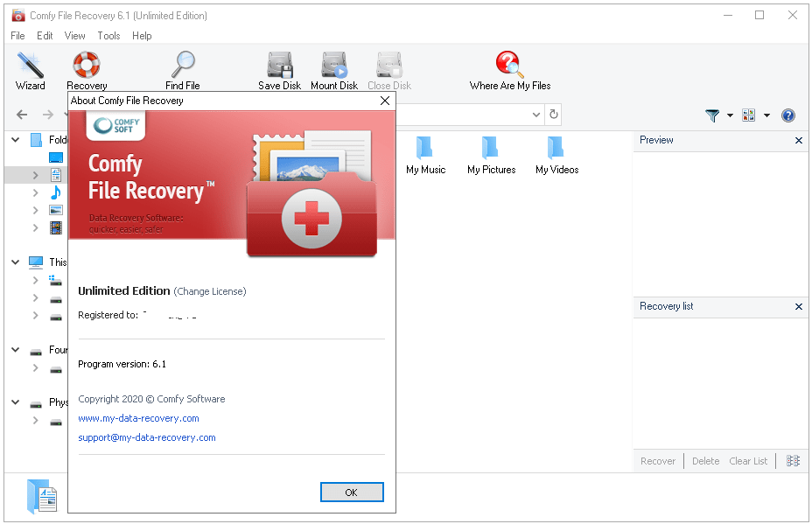812x524 pixels.
Task: Select the desktop icon in tree
Action: coord(56,157)
